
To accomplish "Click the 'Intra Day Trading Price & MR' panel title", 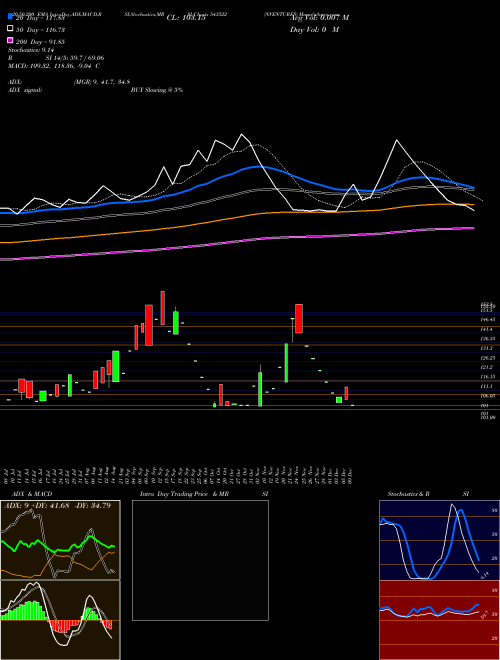I will (184, 494).
